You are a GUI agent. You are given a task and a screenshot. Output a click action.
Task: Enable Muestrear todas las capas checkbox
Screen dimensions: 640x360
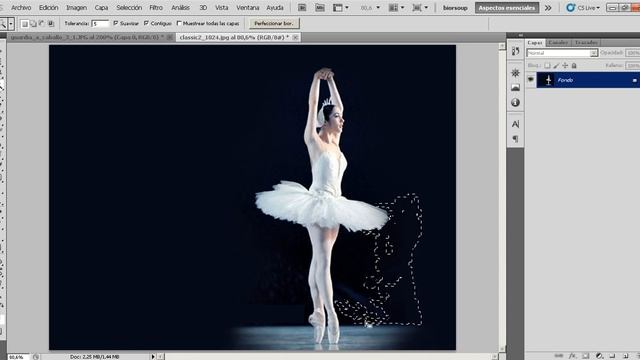pos(179,23)
